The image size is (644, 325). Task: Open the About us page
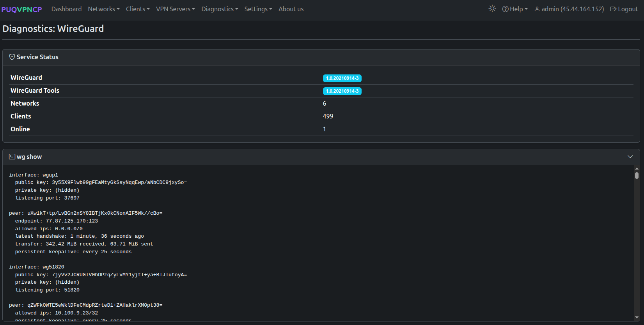(291, 9)
